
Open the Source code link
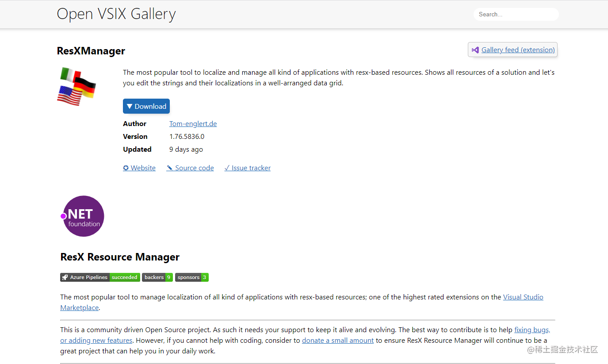point(194,168)
